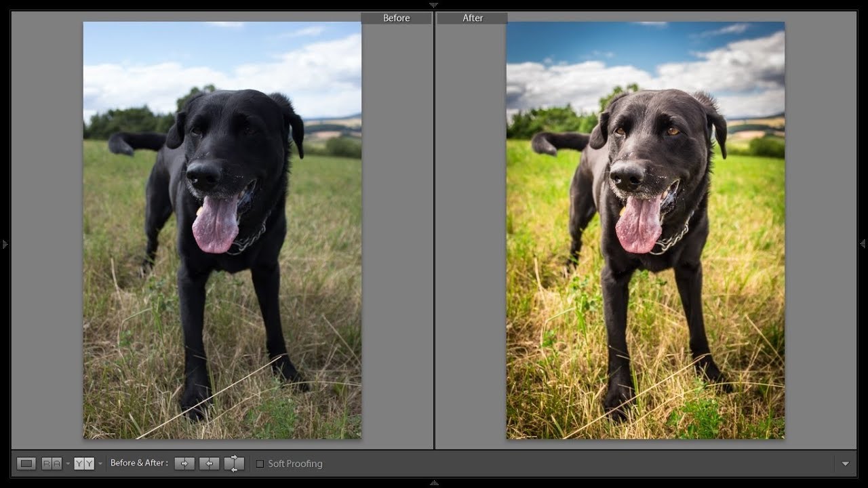Open dropdown arrow next to Y|Y Before/After button

[100, 464]
